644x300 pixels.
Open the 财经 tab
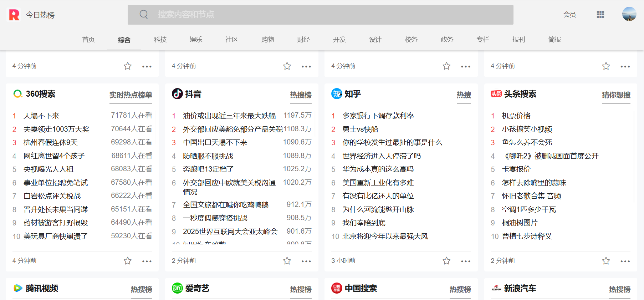303,40
